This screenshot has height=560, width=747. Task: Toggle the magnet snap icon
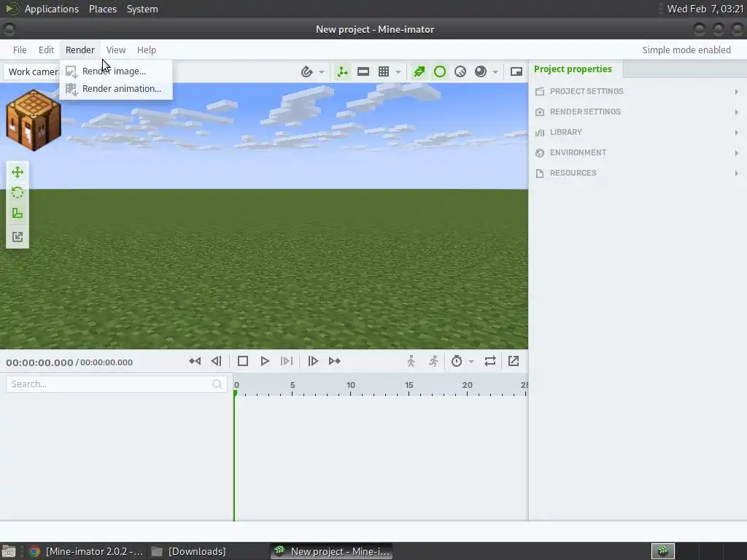pos(307,71)
